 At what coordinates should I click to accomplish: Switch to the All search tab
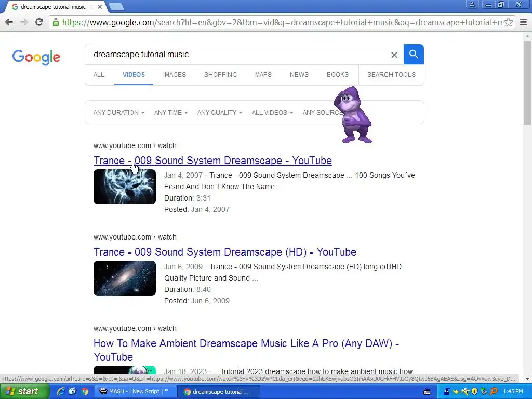[99, 75]
